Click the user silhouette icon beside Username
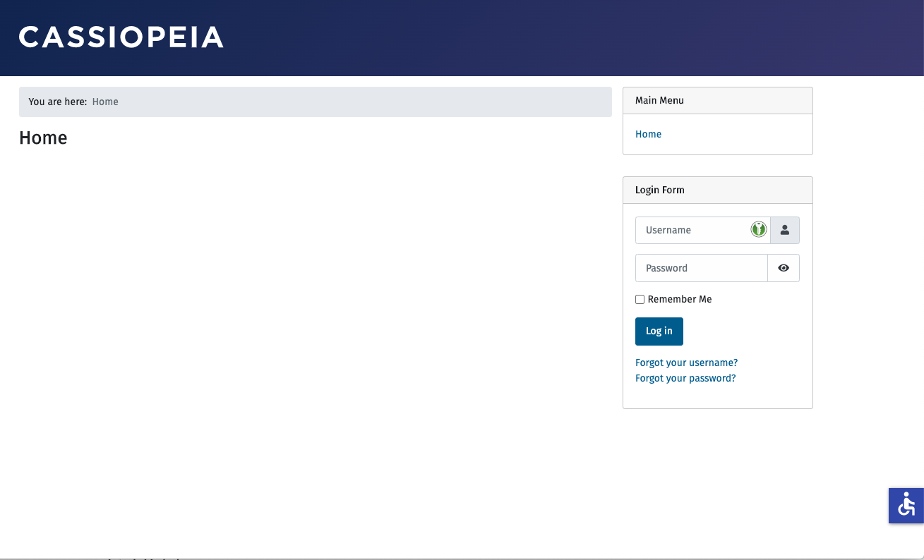Image resolution: width=924 pixels, height=560 pixels. [784, 230]
